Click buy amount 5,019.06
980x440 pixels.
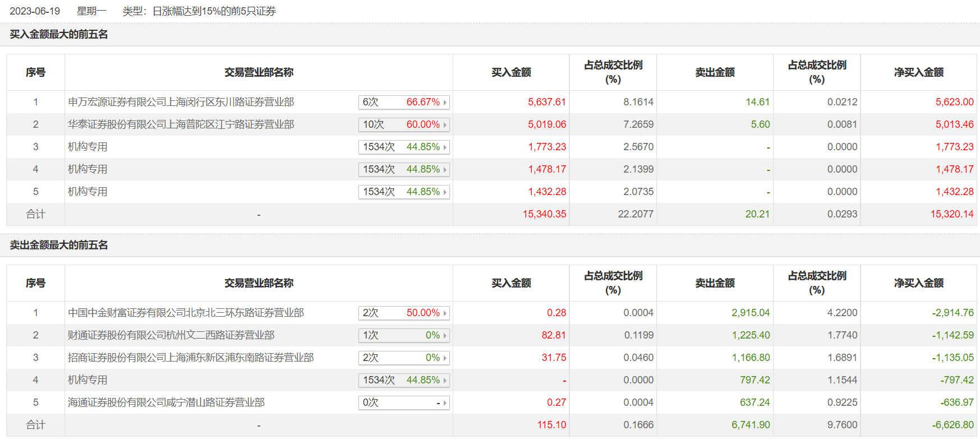(547, 124)
